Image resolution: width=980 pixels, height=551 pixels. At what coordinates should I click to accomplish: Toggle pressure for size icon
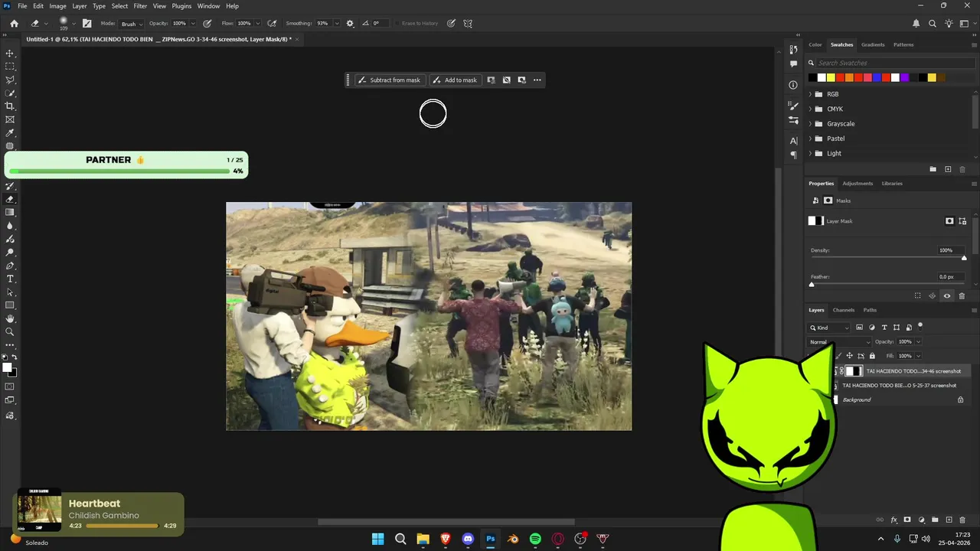(451, 23)
